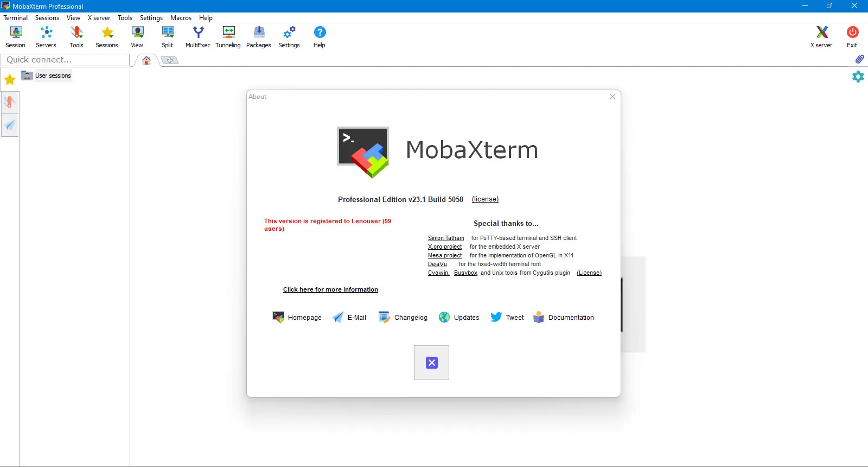This screenshot has width=868, height=467.
Task: Open the Busybox link
Action: pos(465,273)
